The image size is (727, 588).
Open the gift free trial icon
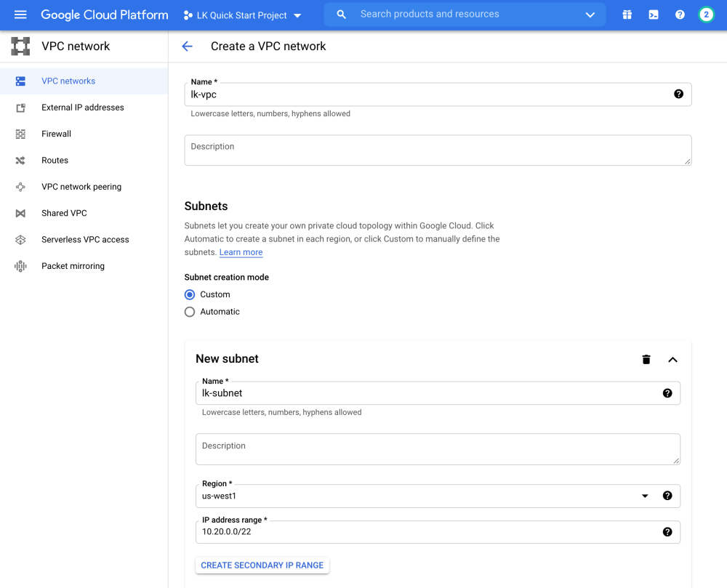pyautogui.click(x=627, y=15)
